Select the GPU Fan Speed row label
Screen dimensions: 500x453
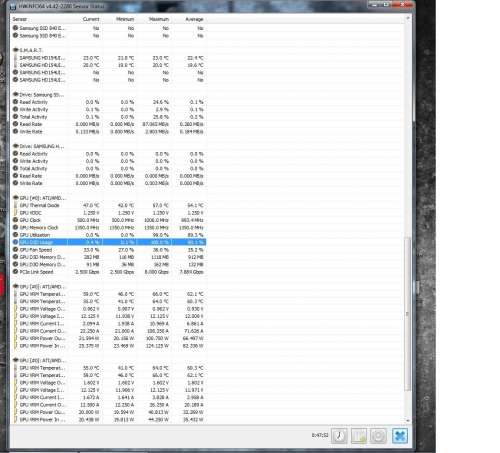coord(36,250)
